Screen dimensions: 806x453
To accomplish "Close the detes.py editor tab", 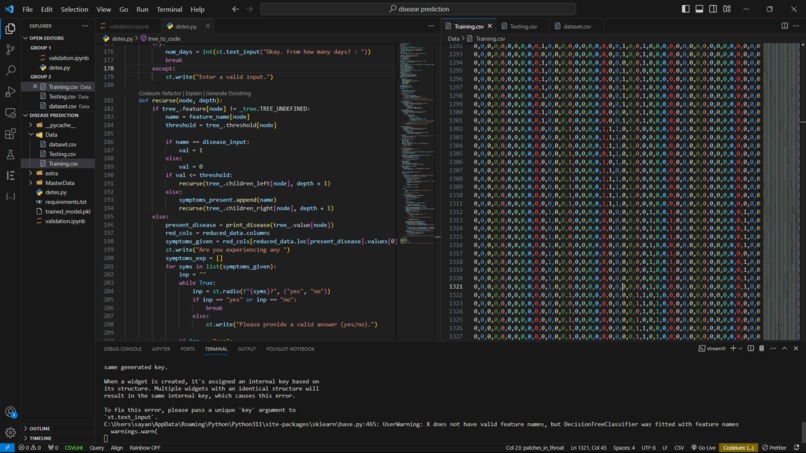I will [208, 26].
